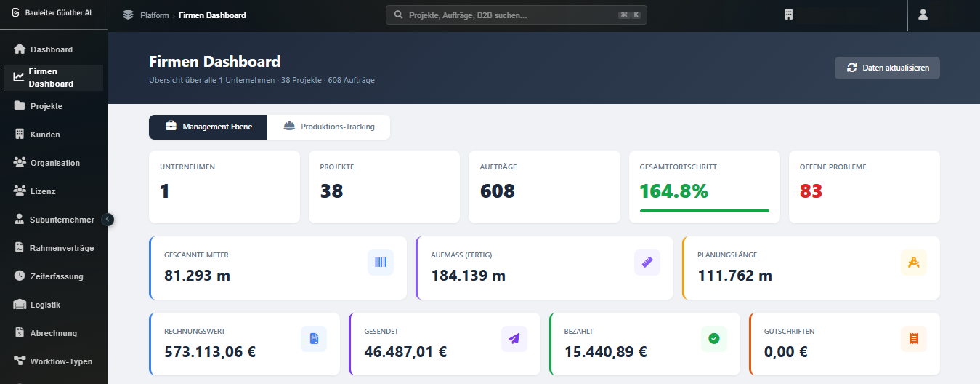This screenshot has height=384, width=980.
Task: Click the Gesamtfortschritt green progress bar
Action: (705, 211)
